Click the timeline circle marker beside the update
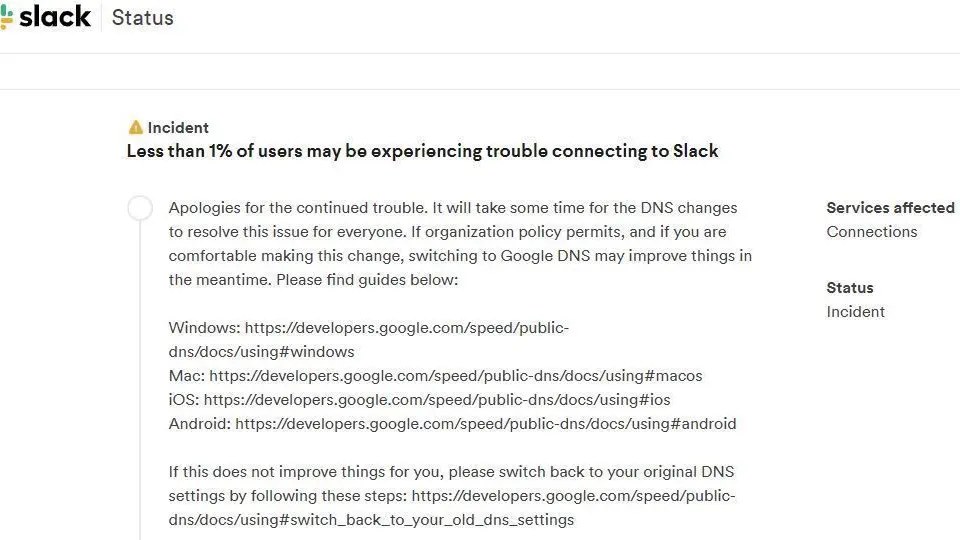 (x=140, y=208)
